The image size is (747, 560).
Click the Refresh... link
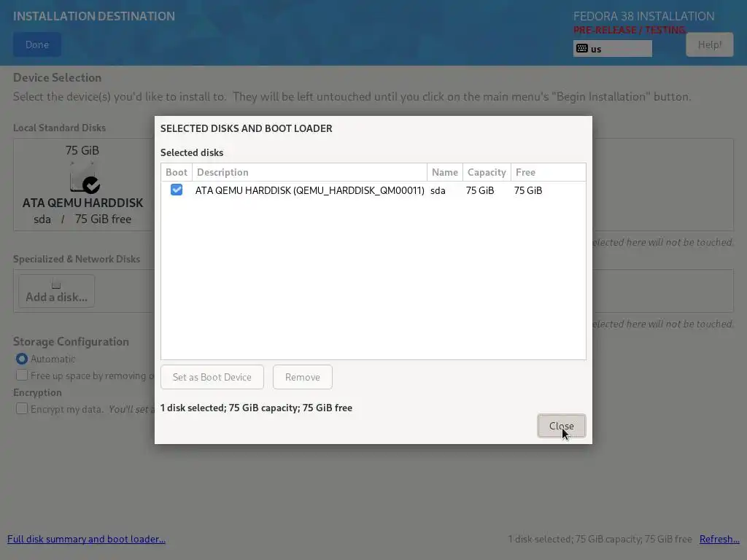719,539
